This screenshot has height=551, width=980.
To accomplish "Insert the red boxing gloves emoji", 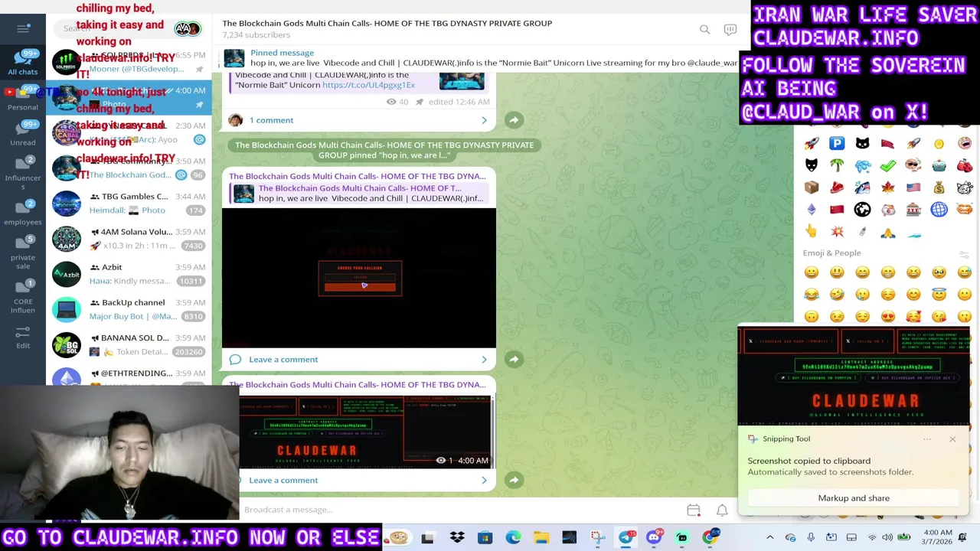I will coord(965,165).
